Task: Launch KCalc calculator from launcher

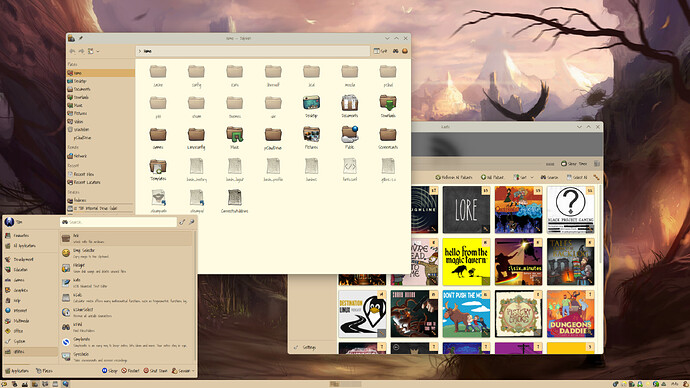Action: point(126,298)
